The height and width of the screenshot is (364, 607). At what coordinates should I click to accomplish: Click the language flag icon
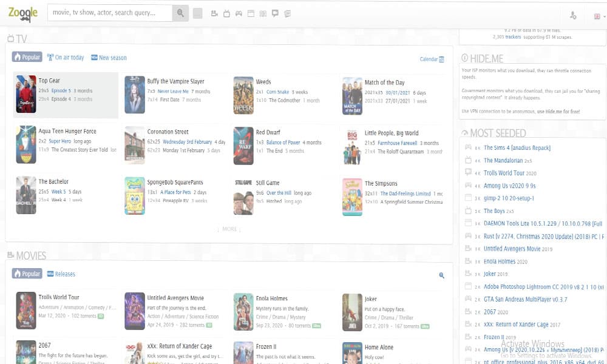click(x=597, y=16)
